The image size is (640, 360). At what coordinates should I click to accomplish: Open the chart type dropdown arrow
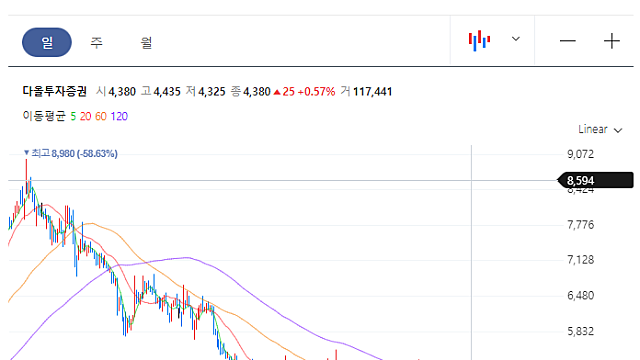coord(516,39)
